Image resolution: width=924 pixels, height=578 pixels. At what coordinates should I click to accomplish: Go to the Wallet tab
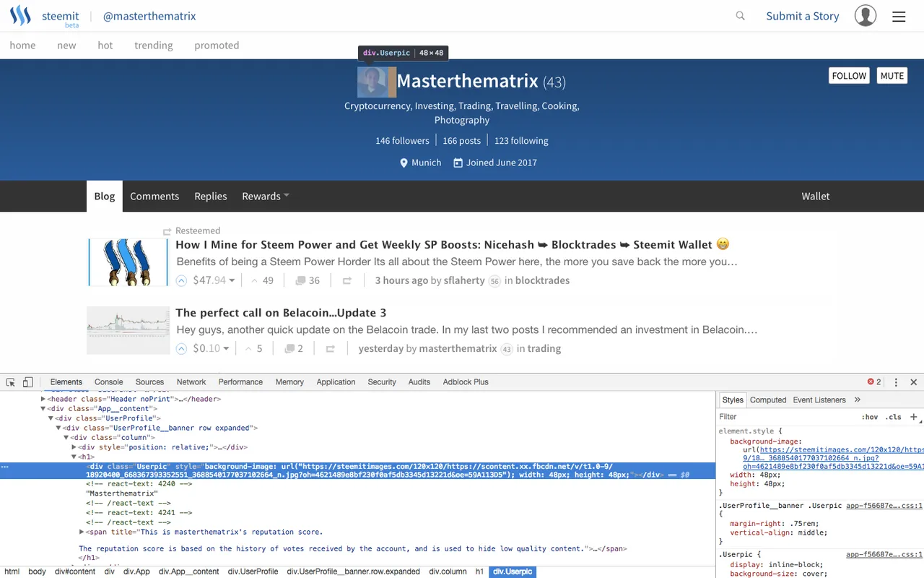pos(816,196)
